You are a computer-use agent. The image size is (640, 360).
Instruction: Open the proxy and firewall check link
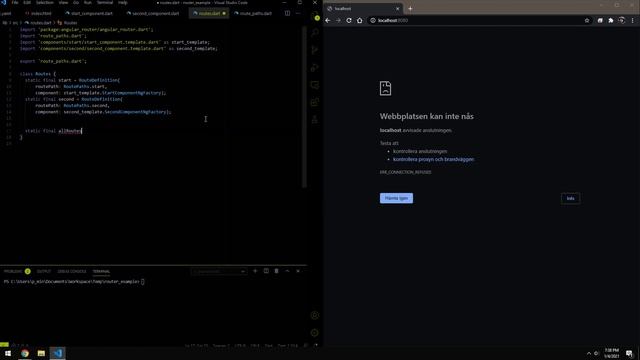click(433, 159)
